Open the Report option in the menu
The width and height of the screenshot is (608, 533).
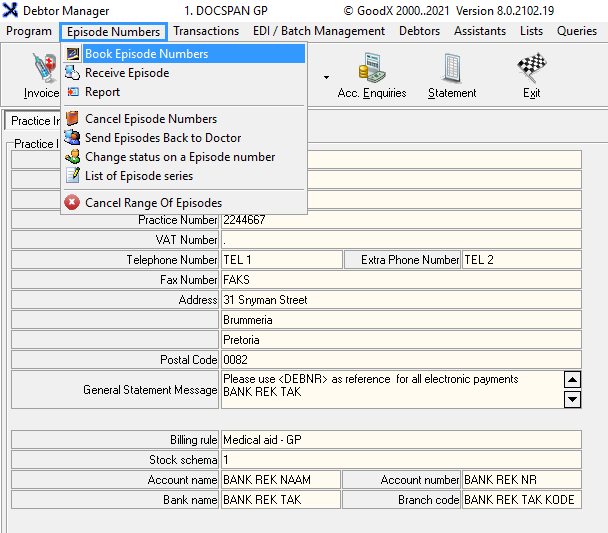click(x=102, y=92)
